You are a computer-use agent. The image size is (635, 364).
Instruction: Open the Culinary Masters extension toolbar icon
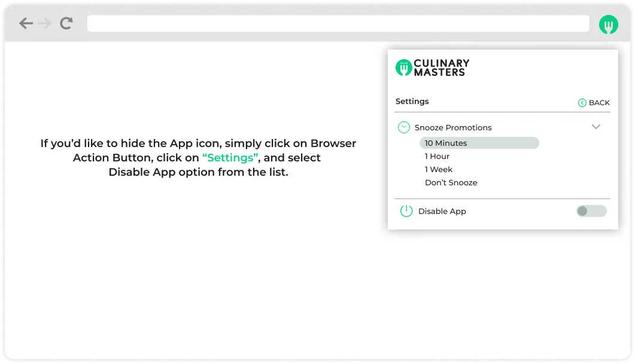[608, 24]
